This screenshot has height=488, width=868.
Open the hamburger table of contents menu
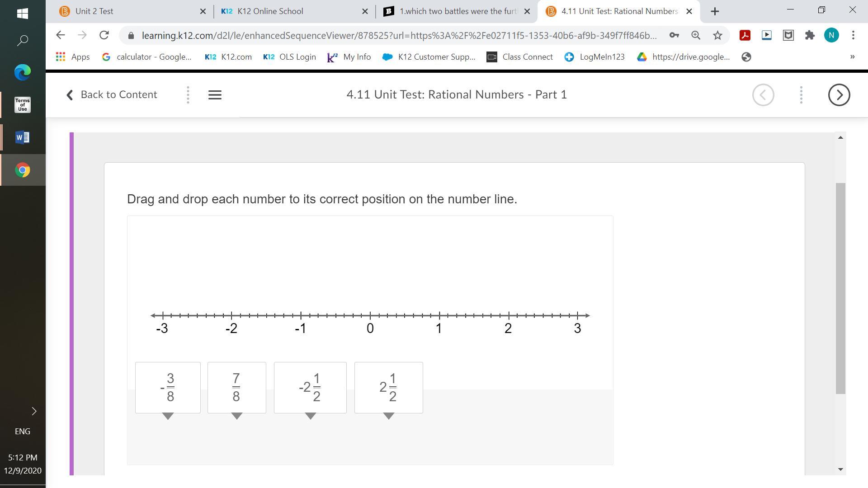pos(215,95)
